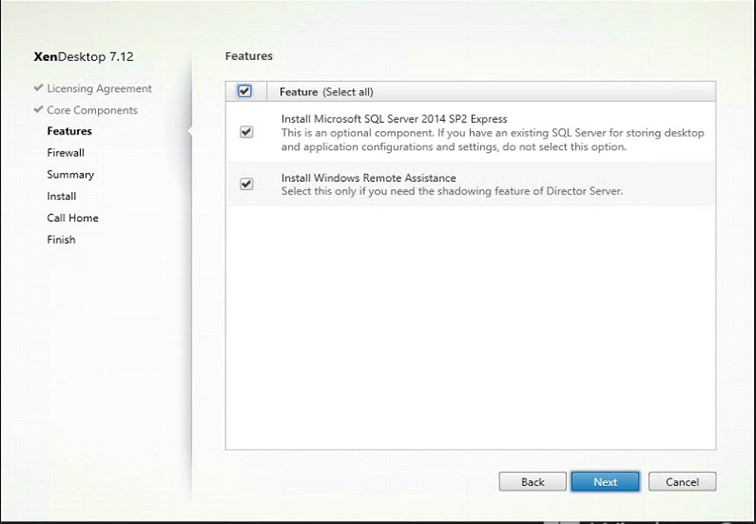Select the Summary step
The height and width of the screenshot is (524, 756).
coord(70,175)
